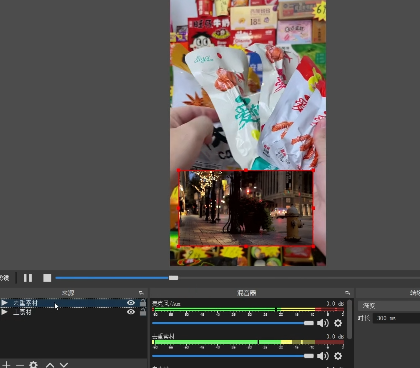
Task: Open source properties with the gear icon
Action: point(33,365)
